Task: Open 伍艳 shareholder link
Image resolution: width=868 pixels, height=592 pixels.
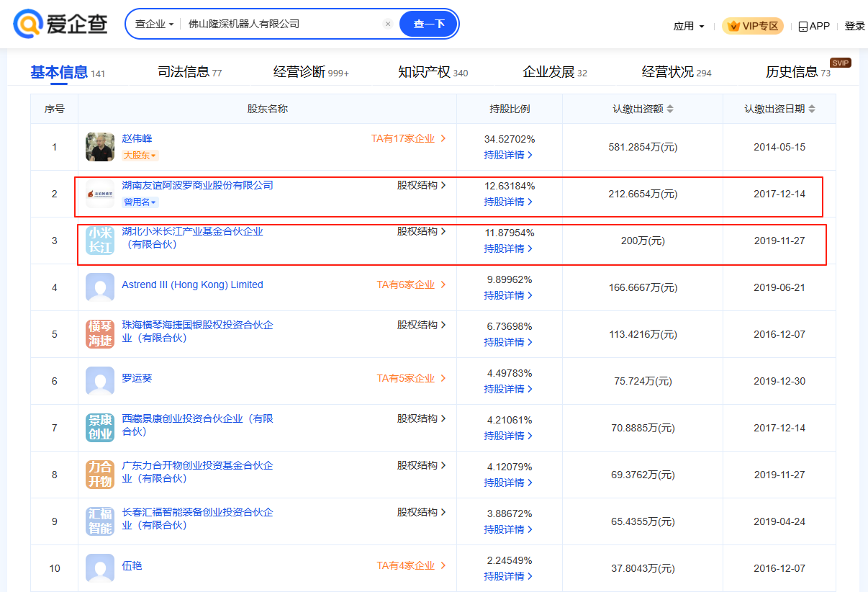Action: [x=132, y=565]
